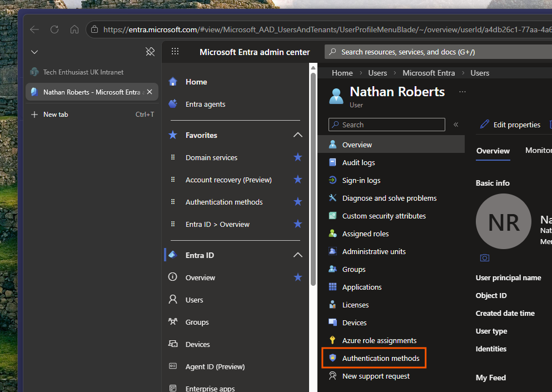Switch to the Overview tab of user profile
Screen dimensions: 552x392
[493, 151]
